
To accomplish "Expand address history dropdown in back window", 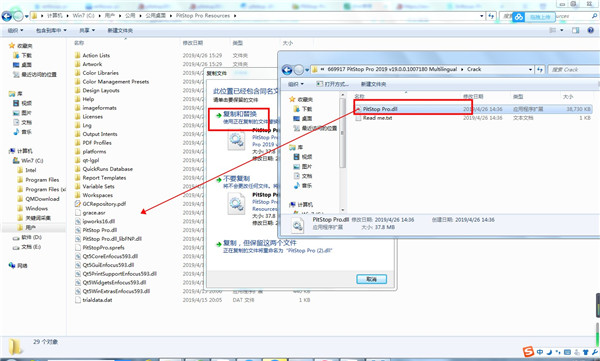I will pyautogui.click(x=481, y=16).
